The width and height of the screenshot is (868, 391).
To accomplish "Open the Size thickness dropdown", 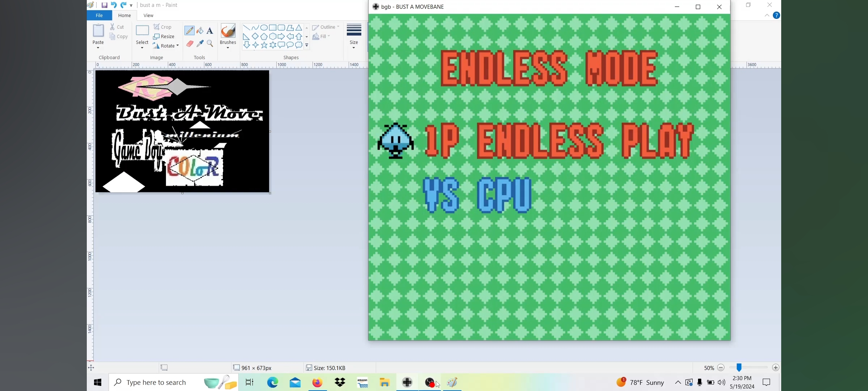I will [x=354, y=36].
